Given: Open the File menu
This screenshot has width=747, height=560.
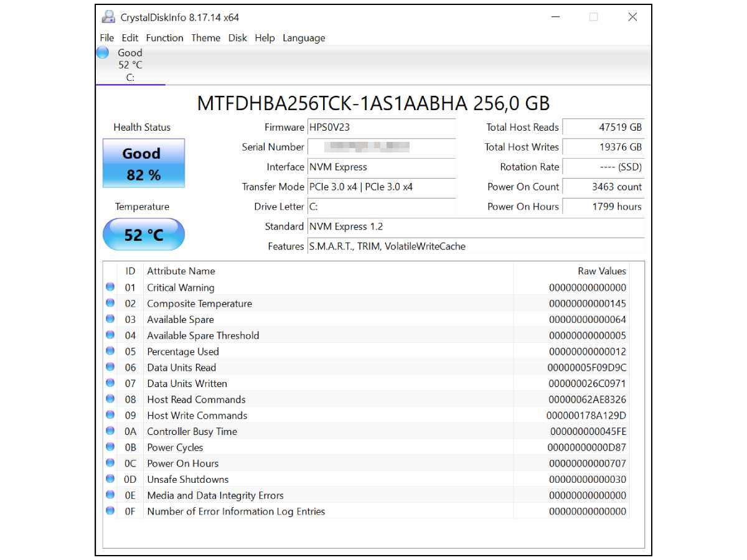Looking at the screenshot, I should click(x=107, y=38).
